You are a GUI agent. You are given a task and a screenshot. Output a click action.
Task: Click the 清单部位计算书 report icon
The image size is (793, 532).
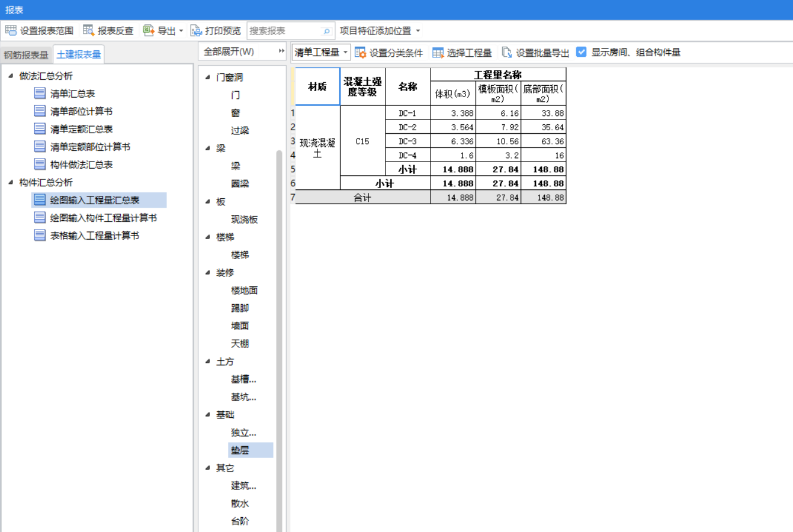tap(40, 111)
